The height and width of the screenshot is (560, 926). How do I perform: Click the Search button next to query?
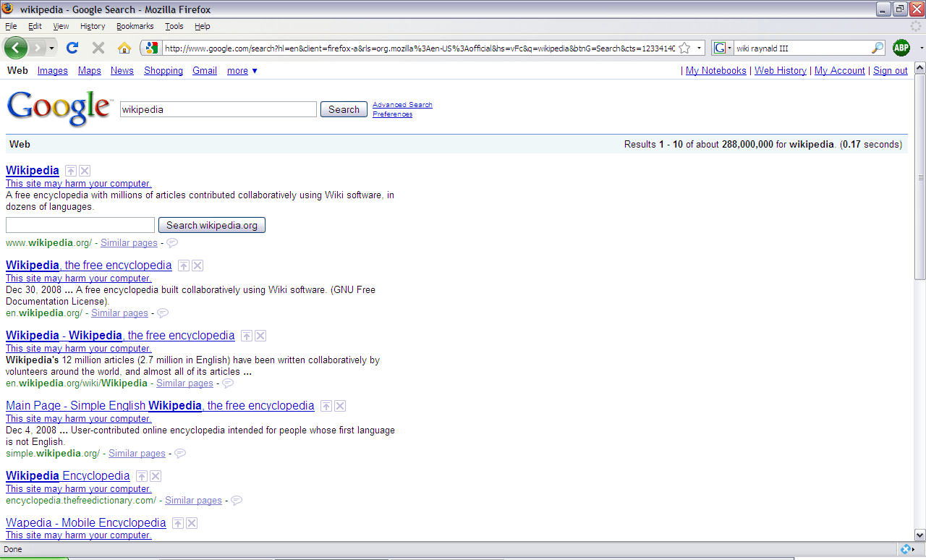click(x=344, y=109)
